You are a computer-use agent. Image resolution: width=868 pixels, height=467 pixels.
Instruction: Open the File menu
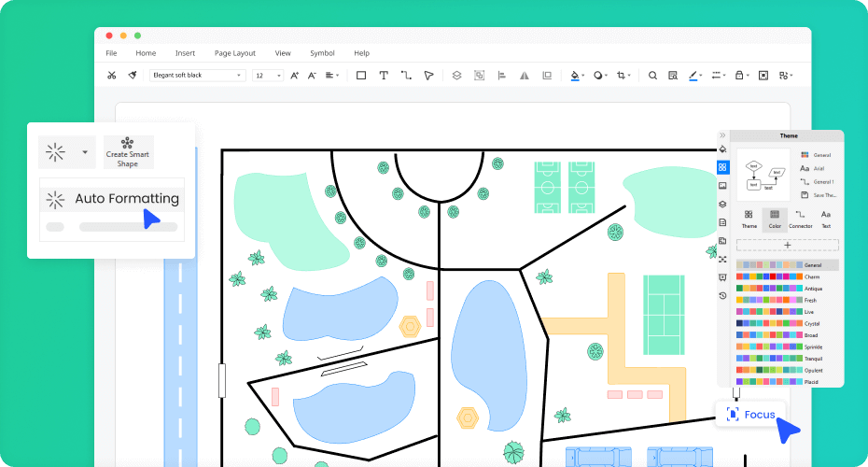tap(111, 53)
